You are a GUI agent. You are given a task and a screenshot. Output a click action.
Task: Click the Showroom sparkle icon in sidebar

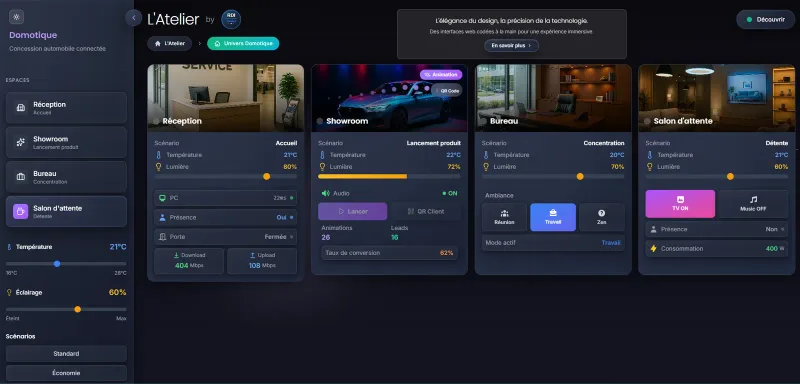point(20,142)
